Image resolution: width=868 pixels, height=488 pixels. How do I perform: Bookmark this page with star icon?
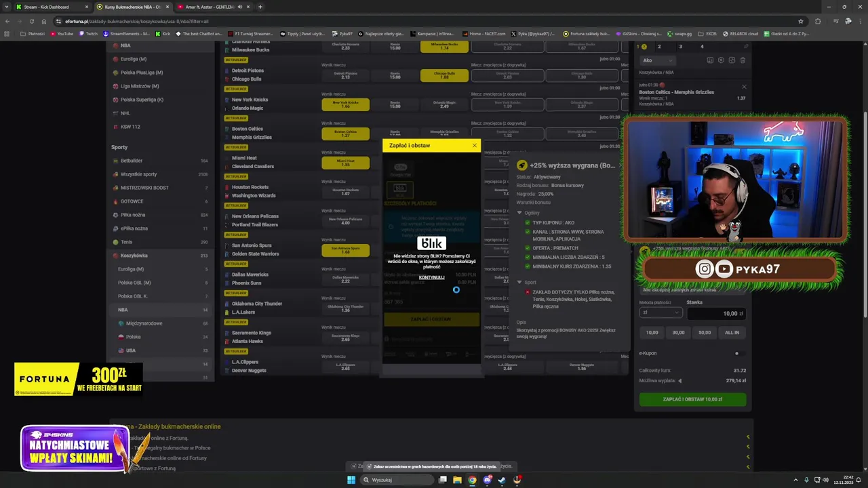(x=801, y=21)
